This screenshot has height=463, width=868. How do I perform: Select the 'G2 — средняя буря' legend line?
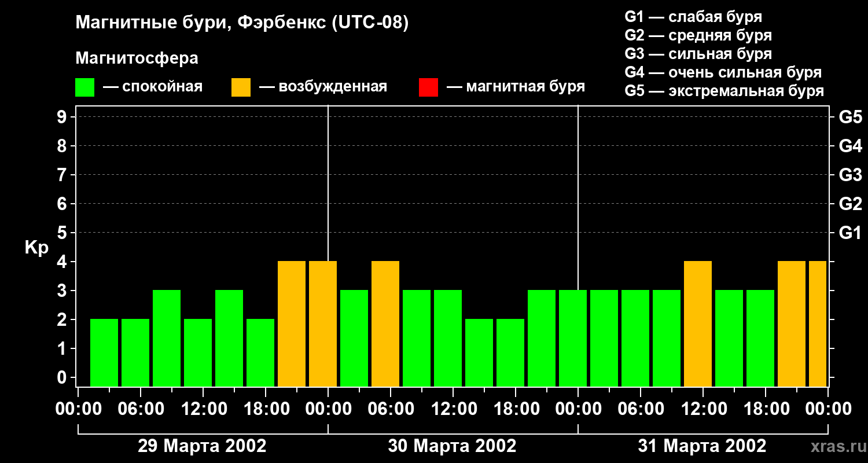point(698,35)
